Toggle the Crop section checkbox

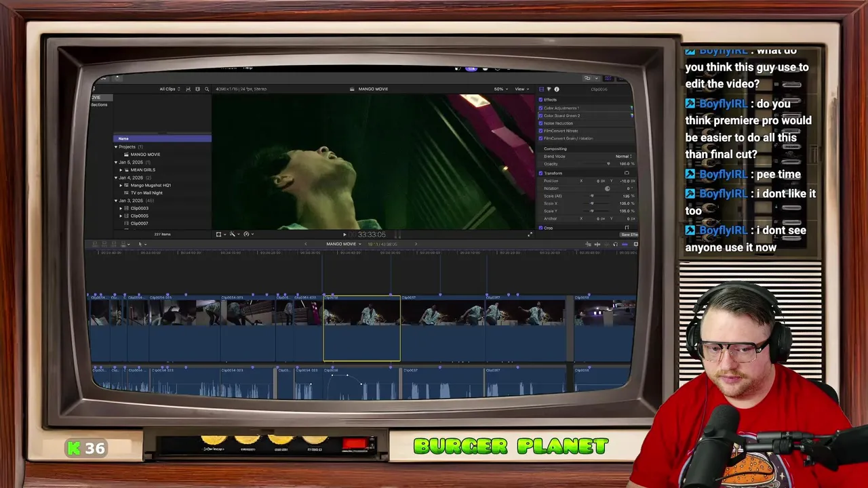point(540,228)
